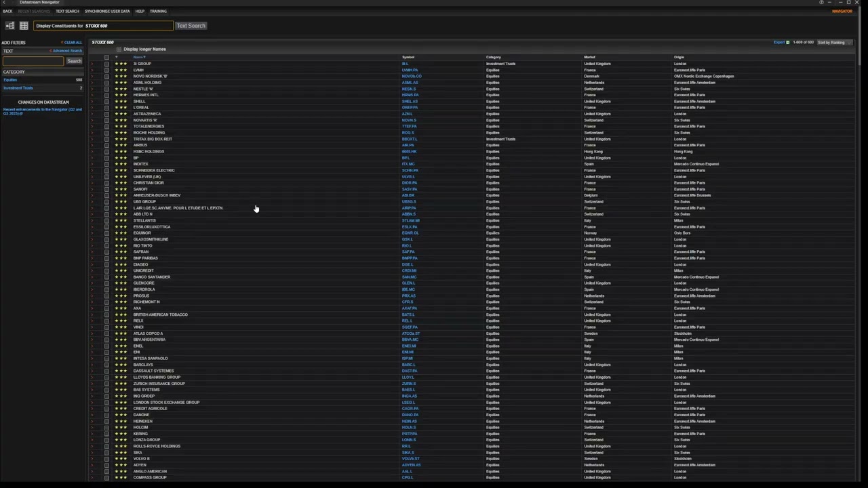
Task: Click the Export link
Action: pos(778,43)
